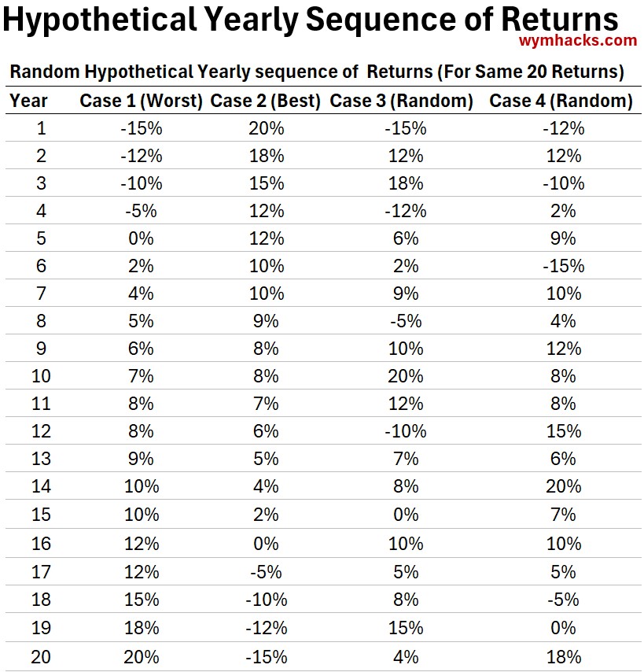Select the Year column header
644x672 pixels.
[28, 101]
